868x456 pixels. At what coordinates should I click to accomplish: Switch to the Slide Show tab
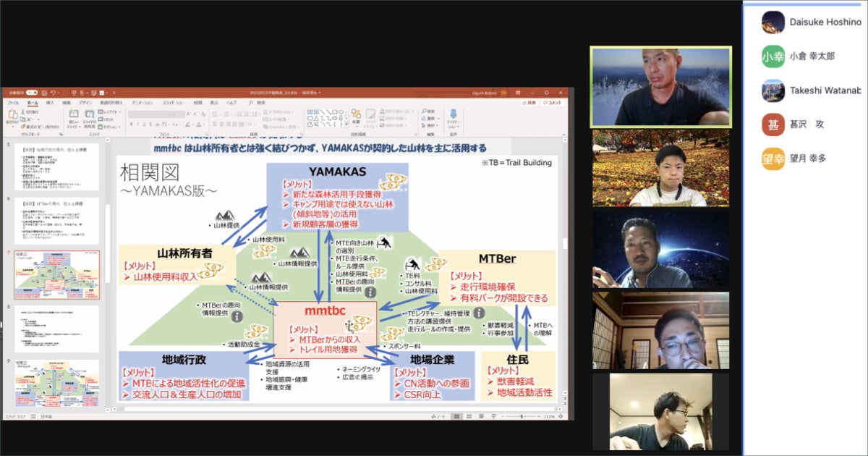click(x=174, y=103)
